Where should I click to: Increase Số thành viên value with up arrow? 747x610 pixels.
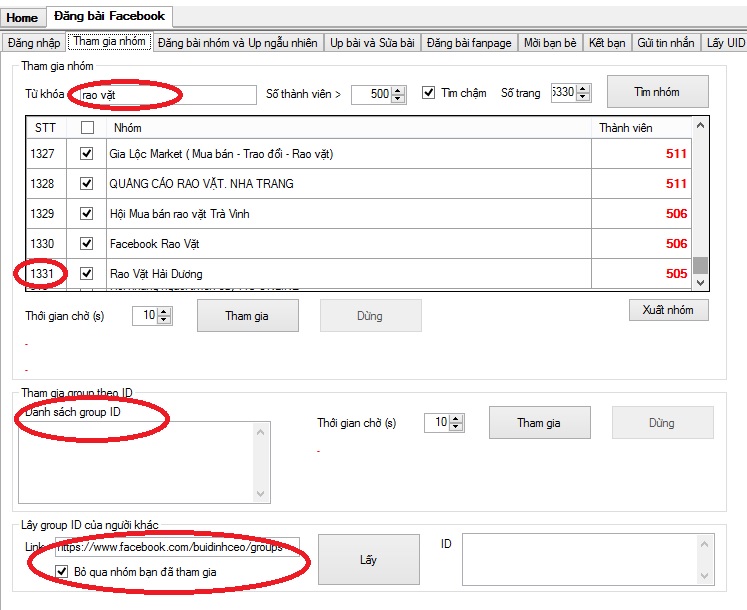point(398,90)
